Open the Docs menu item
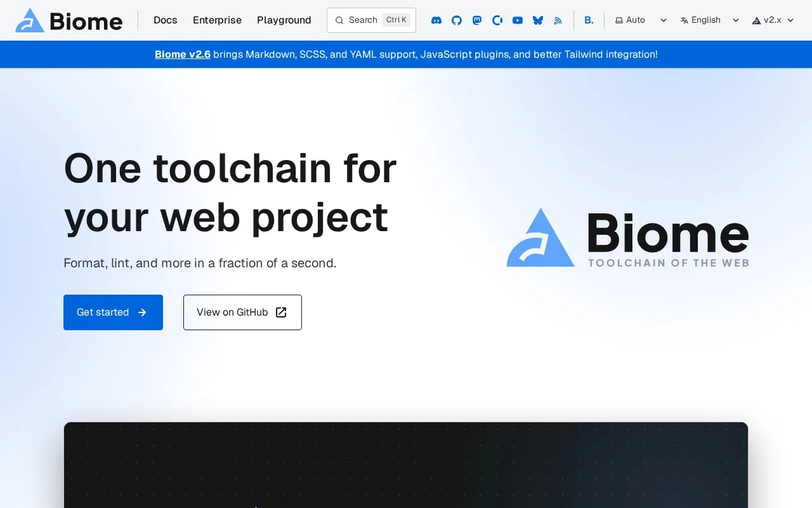The height and width of the screenshot is (508, 812). click(166, 20)
